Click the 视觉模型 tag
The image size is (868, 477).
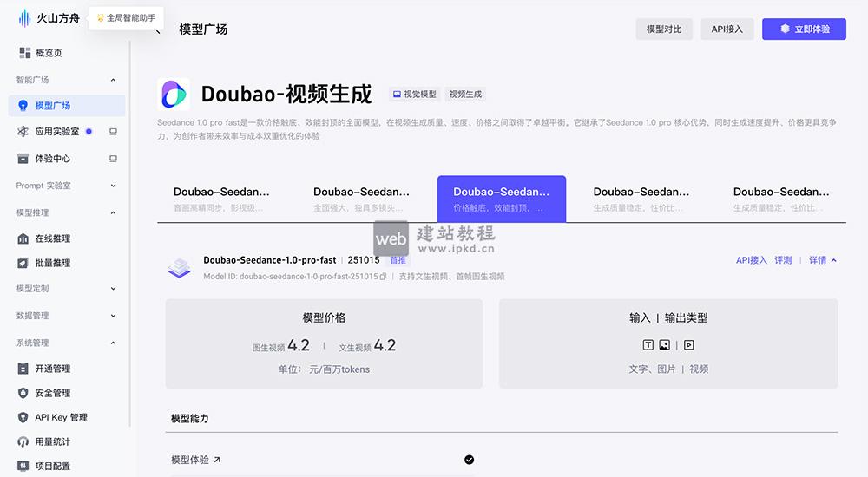click(x=415, y=94)
